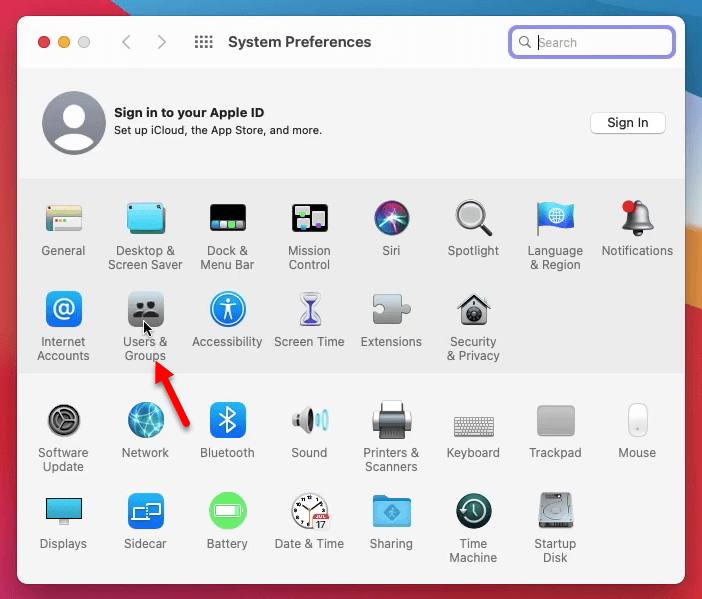Click the Sign In button

point(628,123)
